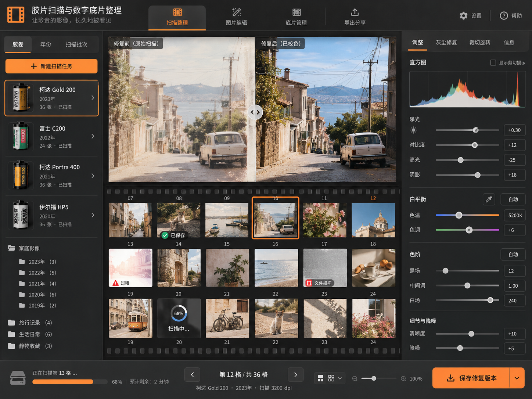Viewport: 532px width, 399px height.
Task: Switch to the 年份 sidebar tab
Action: point(46,44)
